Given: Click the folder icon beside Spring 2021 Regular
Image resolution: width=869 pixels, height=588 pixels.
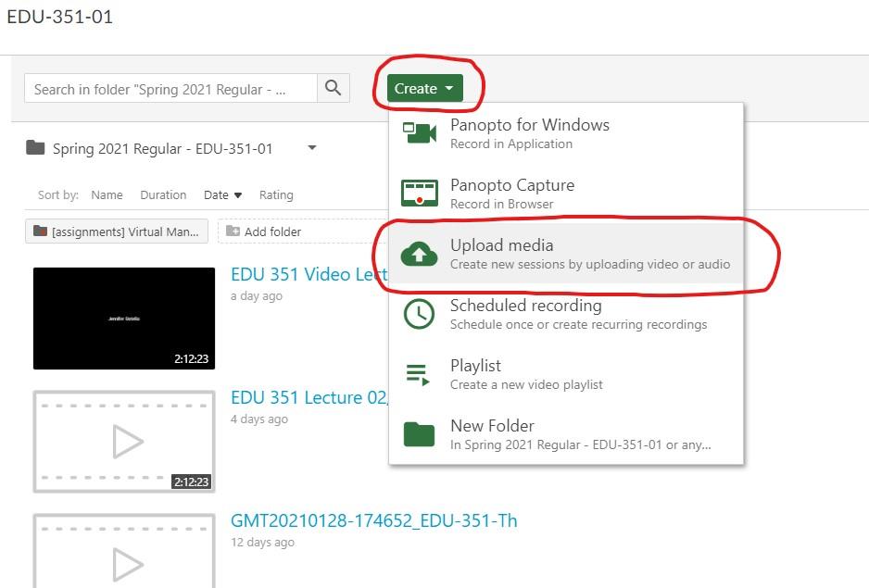Looking at the screenshot, I should [x=35, y=147].
